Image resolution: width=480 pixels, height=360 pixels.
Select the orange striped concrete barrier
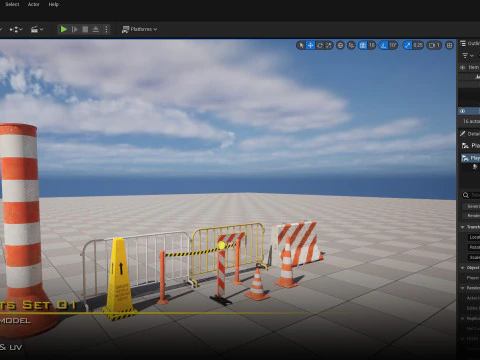pyautogui.click(x=298, y=243)
